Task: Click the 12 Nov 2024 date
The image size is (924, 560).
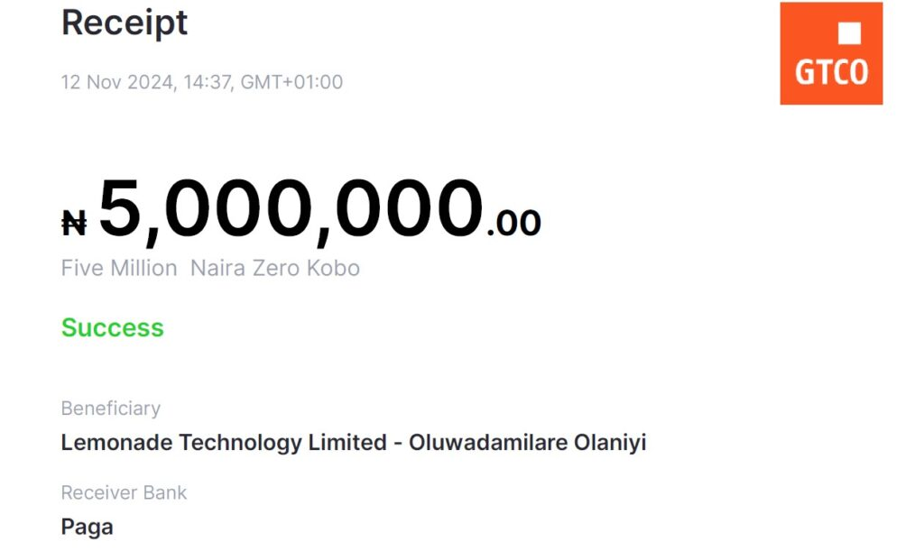Action: click(x=116, y=82)
